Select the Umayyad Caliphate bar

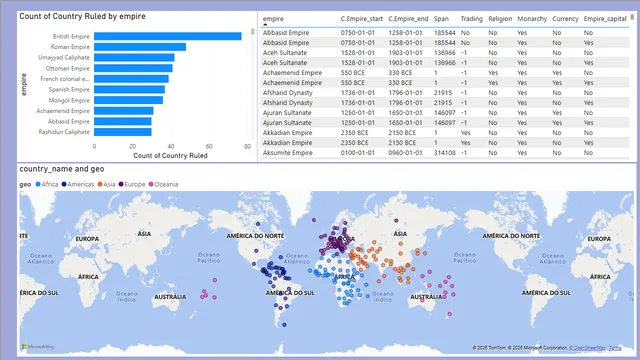point(134,58)
